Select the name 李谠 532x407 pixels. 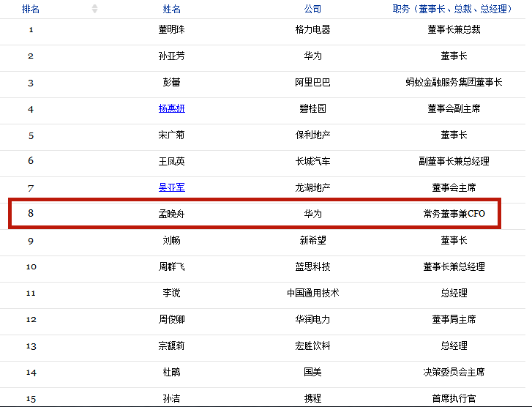pos(172,293)
